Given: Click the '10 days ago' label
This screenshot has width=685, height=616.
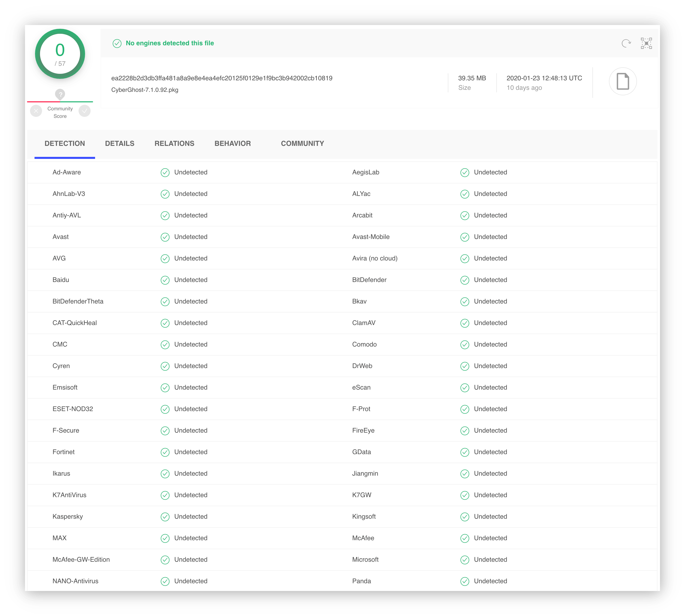Looking at the screenshot, I should point(524,88).
